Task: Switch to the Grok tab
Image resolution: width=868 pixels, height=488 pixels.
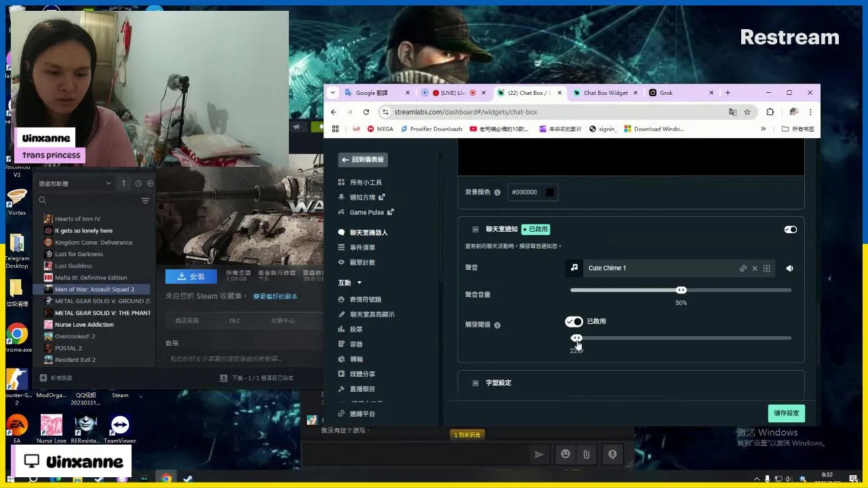Action: click(x=681, y=93)
